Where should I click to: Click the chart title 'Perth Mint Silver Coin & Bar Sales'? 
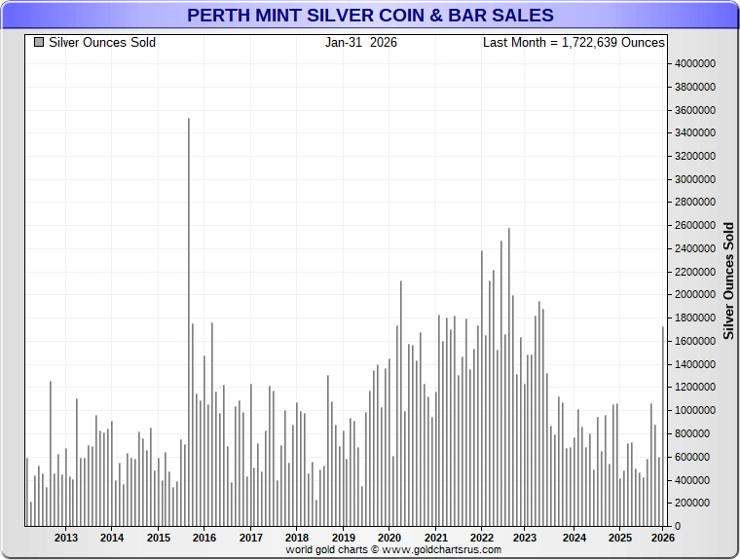370,16
